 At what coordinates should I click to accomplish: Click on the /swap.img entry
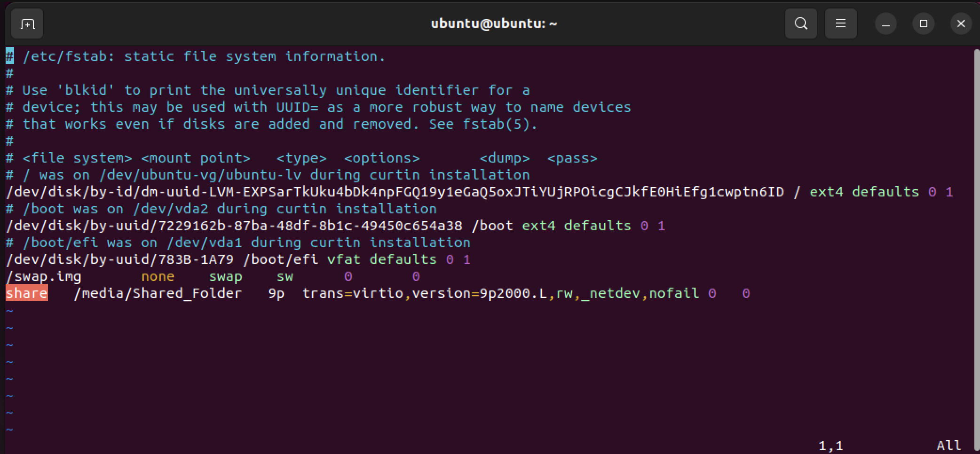[44, 276]
